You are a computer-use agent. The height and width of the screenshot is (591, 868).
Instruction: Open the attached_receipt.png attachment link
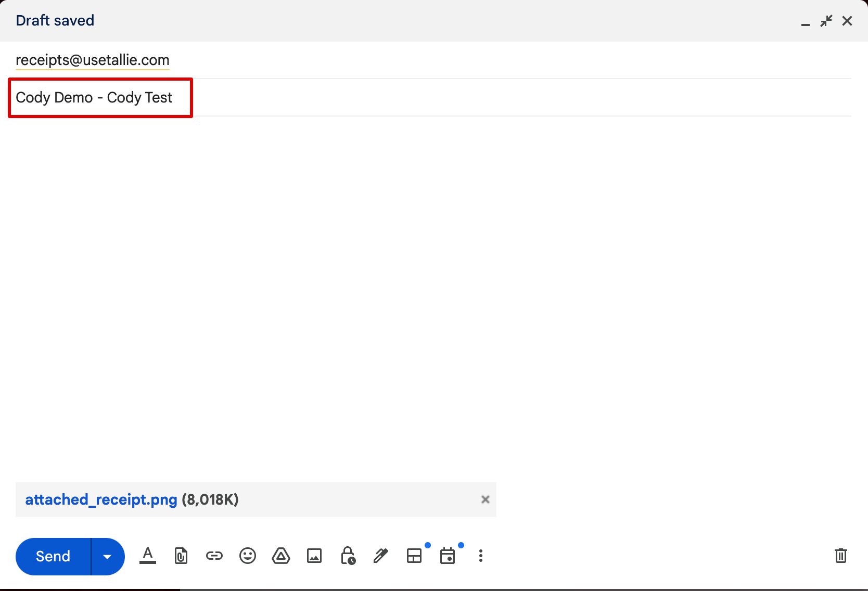pyautogui.click(x=101, y=499)
